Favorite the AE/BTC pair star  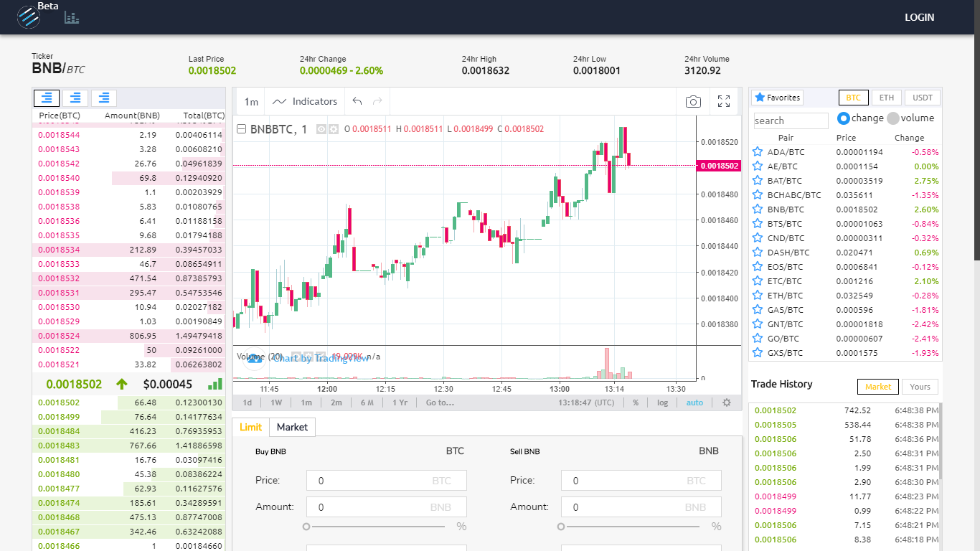pyautogui.click(x=757, y=166)
